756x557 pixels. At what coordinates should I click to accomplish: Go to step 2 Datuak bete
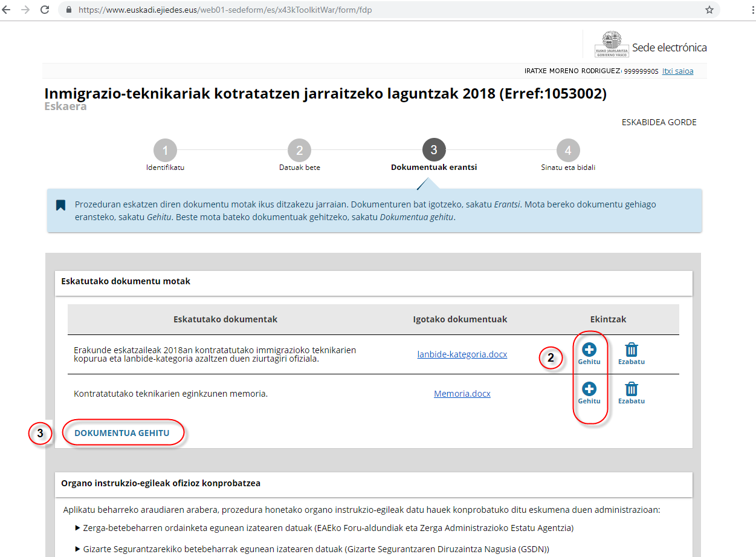coord(299,151)
